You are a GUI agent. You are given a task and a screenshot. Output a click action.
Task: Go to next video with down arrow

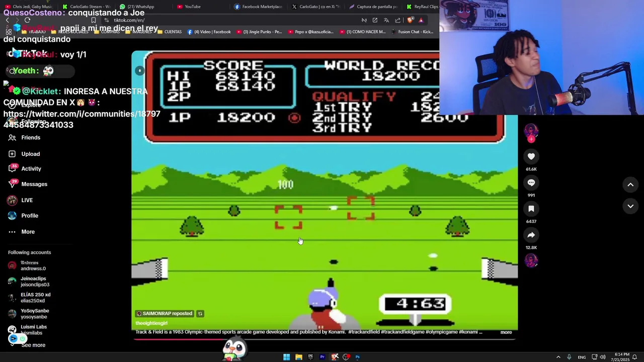[x=630, y=206]
